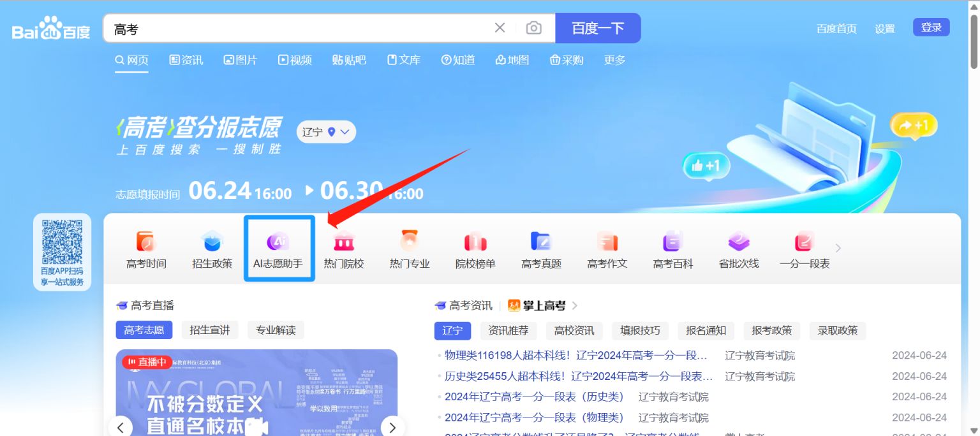Select the 报名通知 filter tab
The width and height of the screenshot is (980, 436).
[706, 330]
